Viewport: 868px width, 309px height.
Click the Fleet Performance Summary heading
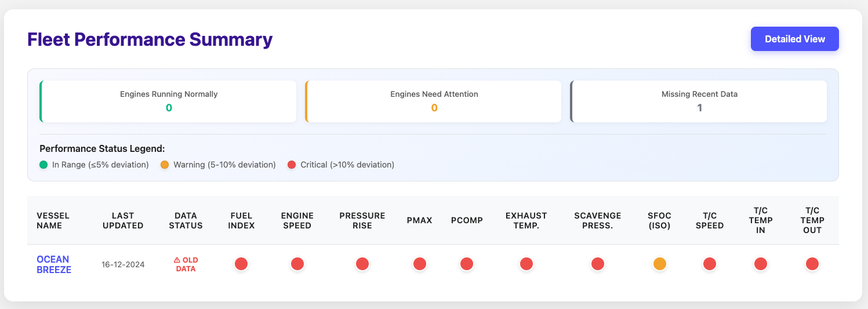[150, 39]
